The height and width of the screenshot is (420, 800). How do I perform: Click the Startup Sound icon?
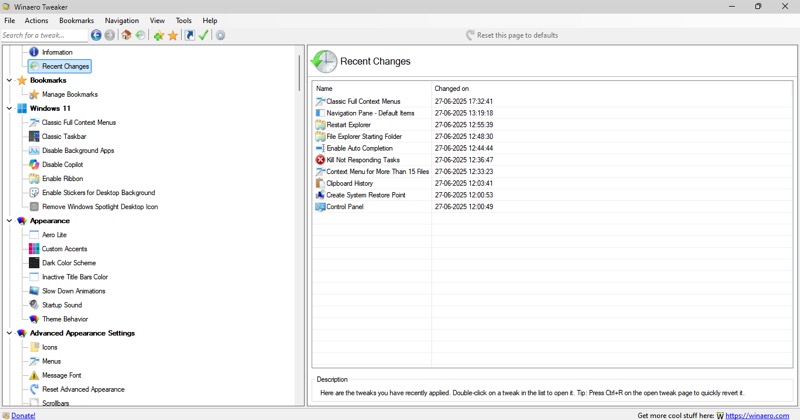tap(34, 305)
